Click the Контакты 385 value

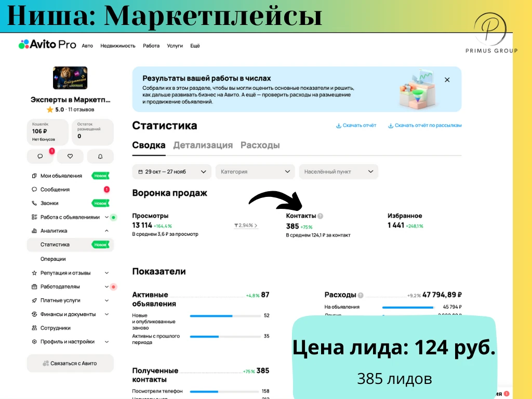click(292, 227)
